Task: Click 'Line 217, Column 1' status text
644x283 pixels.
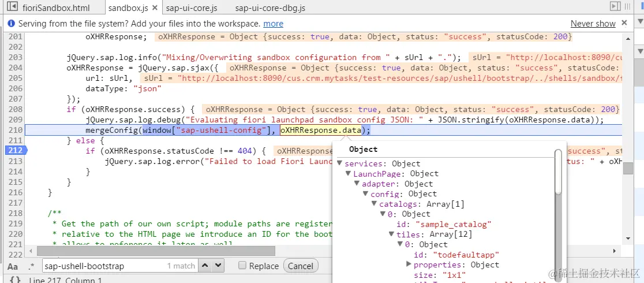Action: 65,280
